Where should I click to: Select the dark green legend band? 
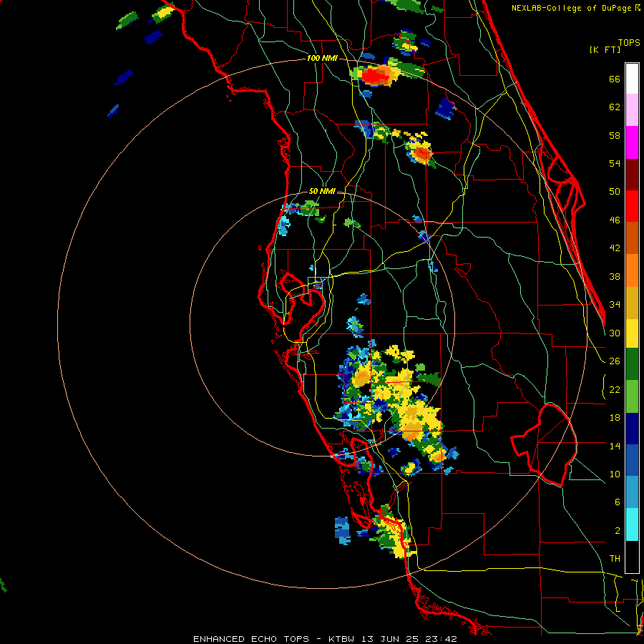point(632,364)
